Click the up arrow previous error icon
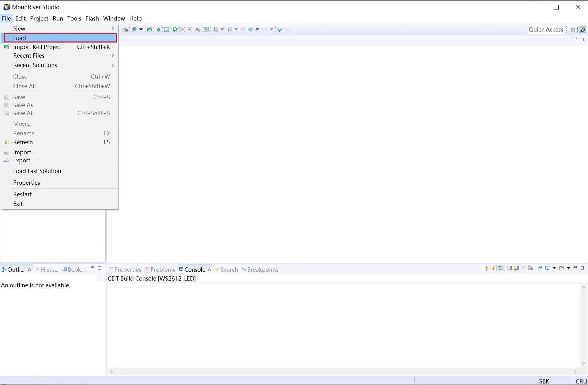Viewport: 588px width, 385px height. 493,268
